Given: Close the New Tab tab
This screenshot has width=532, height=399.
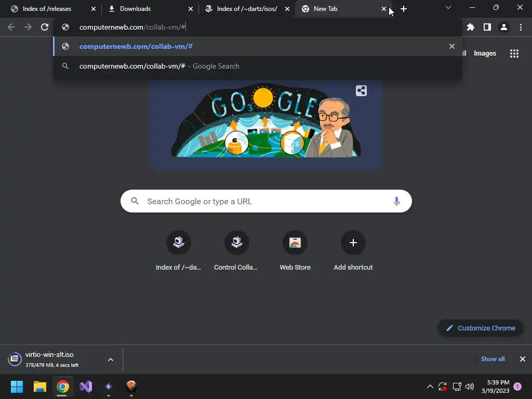Looking at the screenshot, I should tap(384, 9).
